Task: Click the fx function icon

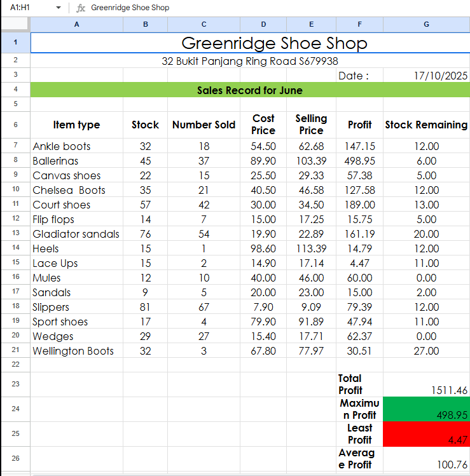Action: pyautogui.click(x=81, y=8)
